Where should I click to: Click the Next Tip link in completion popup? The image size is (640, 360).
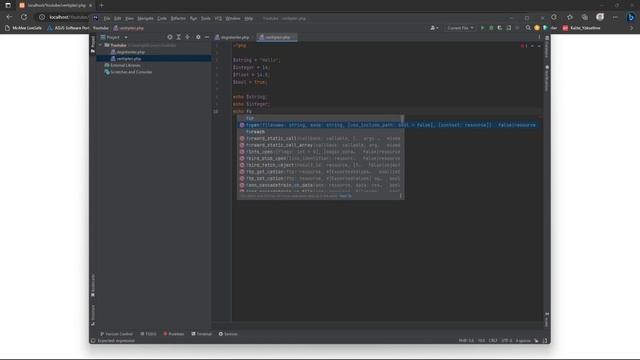tap(345, 196)
